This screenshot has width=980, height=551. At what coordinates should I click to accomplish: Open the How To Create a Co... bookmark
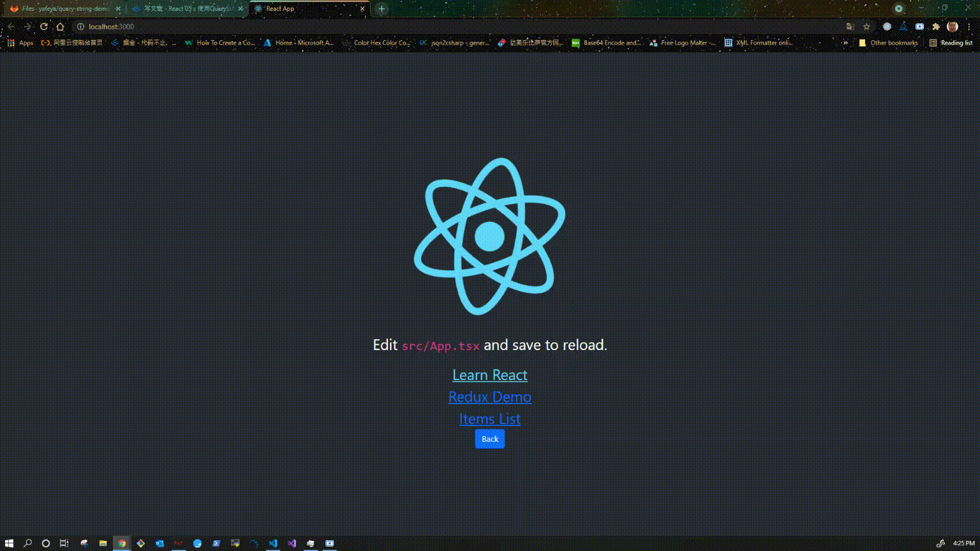click(x=219, y=43)
